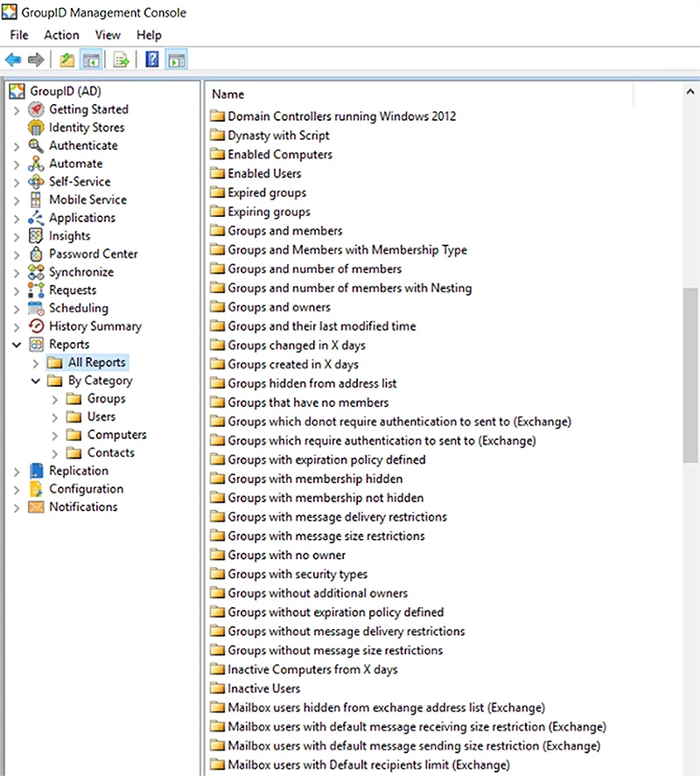The height and width of the screenshot is (776, 700).
Task: Click the Synchronize icon
Action: pyautogui.click(x=36, y=272)
